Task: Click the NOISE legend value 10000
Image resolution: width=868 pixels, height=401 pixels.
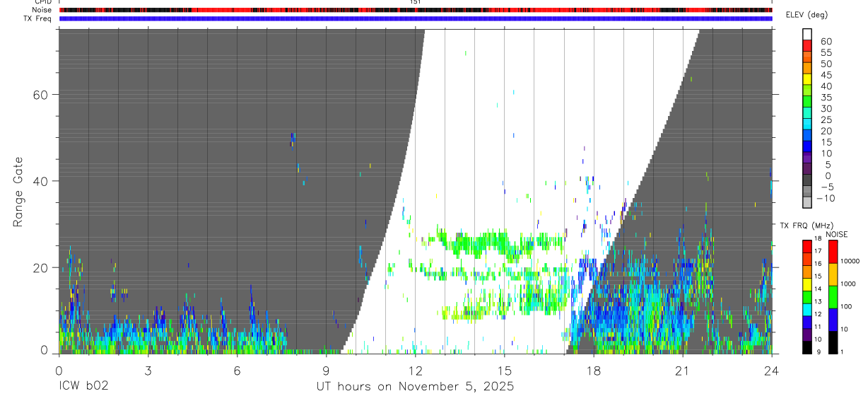Action: (x=850, y=261)
